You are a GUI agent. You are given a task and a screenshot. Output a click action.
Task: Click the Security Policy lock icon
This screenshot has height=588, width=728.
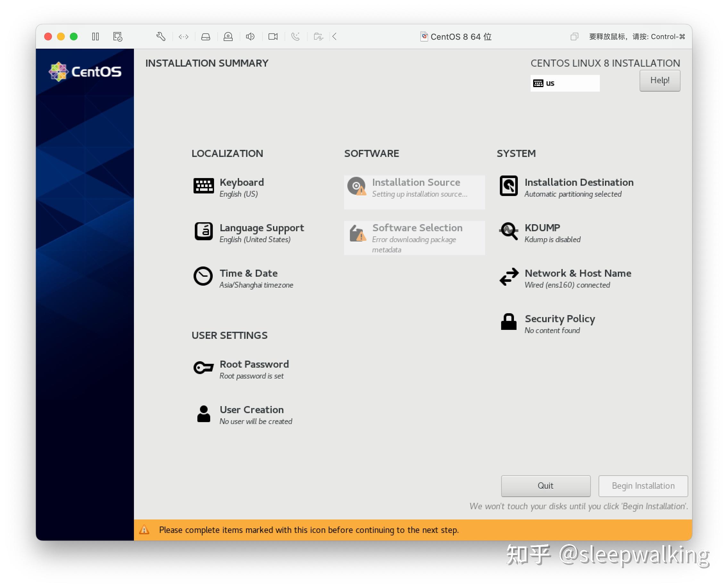click(509, 322)
